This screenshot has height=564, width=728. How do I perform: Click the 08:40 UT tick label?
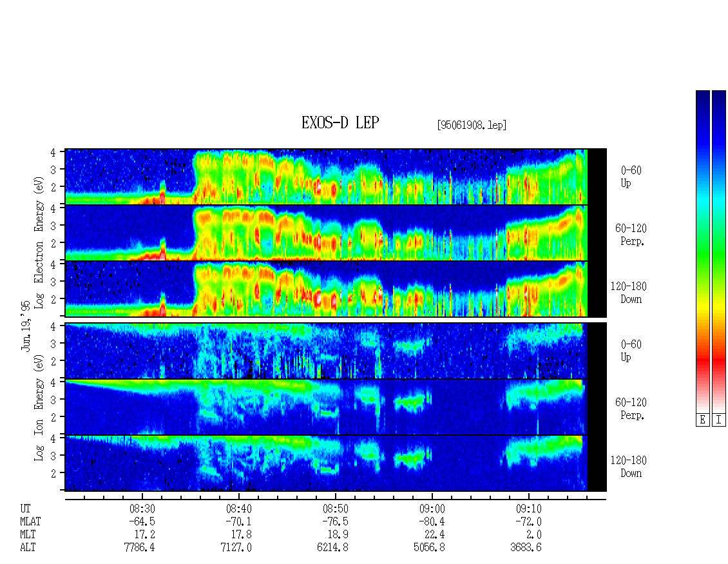[238, 509]
